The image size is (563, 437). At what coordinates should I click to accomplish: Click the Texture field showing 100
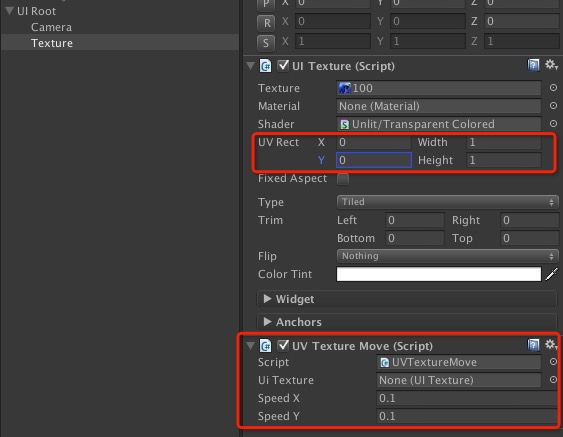438,88
